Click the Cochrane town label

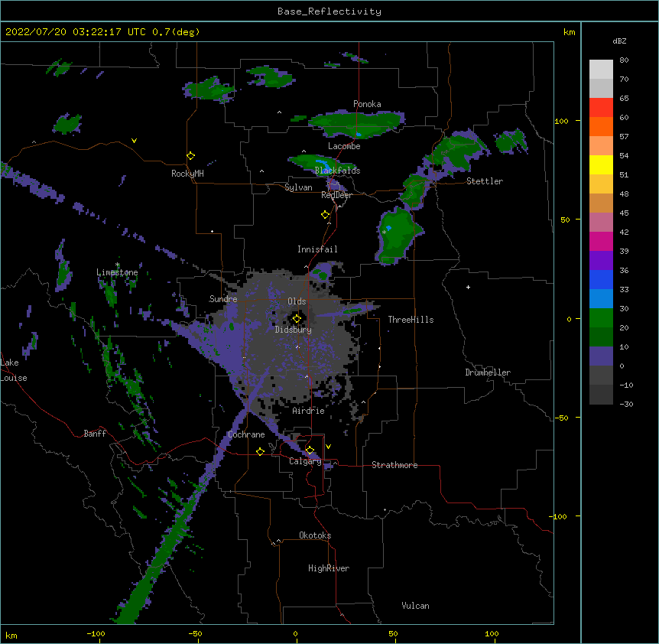pyautogui.click(x=246, y=434)
